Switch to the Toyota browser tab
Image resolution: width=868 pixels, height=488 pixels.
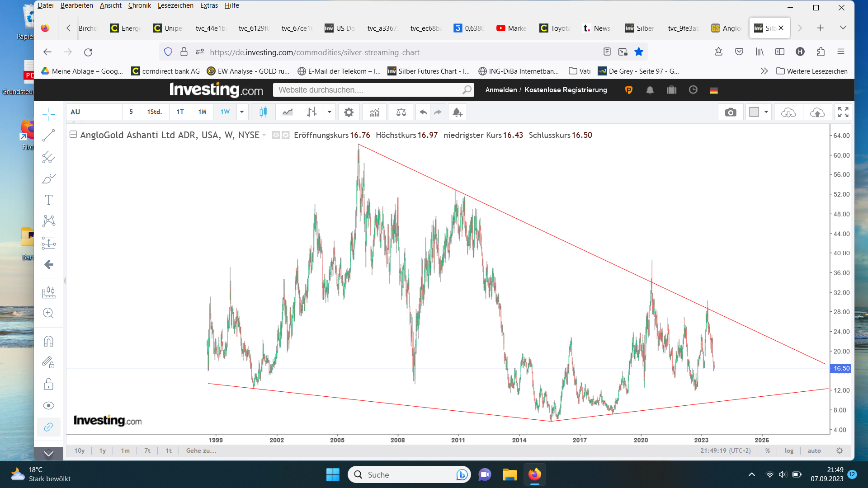pyautogui.click(x=556, y=28)
